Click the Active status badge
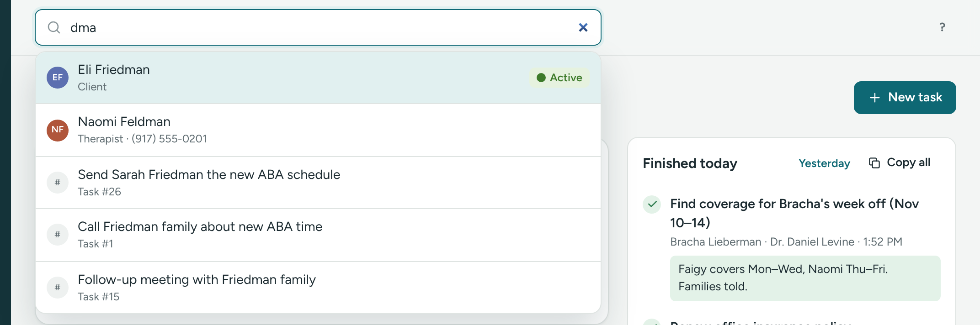The image size is (980, 325). pyautogui.click(x=559, y=78)
